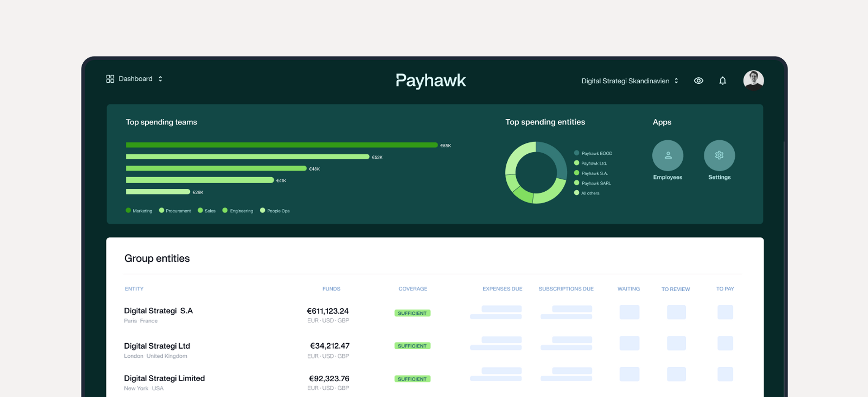Click funds value €34,212.47
The image size is (868, 397).
pos(330,346)
